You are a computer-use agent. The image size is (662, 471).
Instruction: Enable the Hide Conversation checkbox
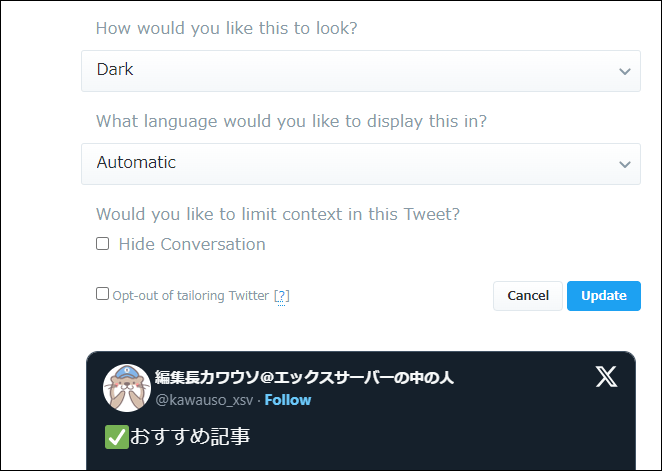(x=103, y=243)
